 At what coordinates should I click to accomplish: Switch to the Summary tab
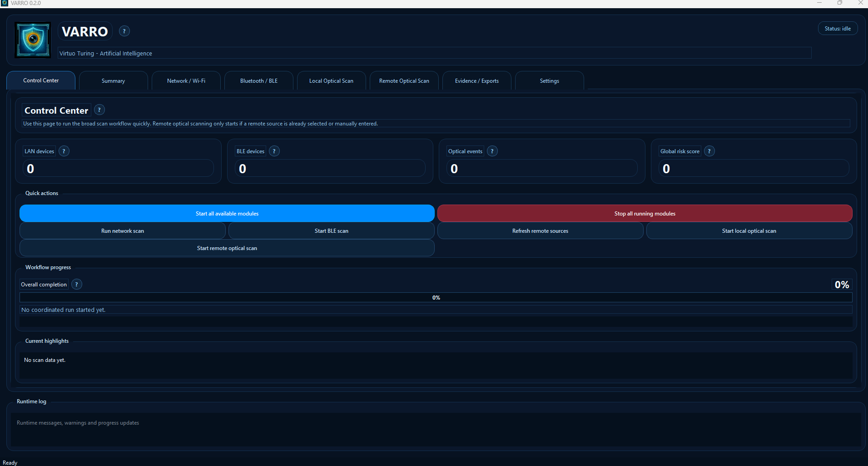[x=113, y=80]
